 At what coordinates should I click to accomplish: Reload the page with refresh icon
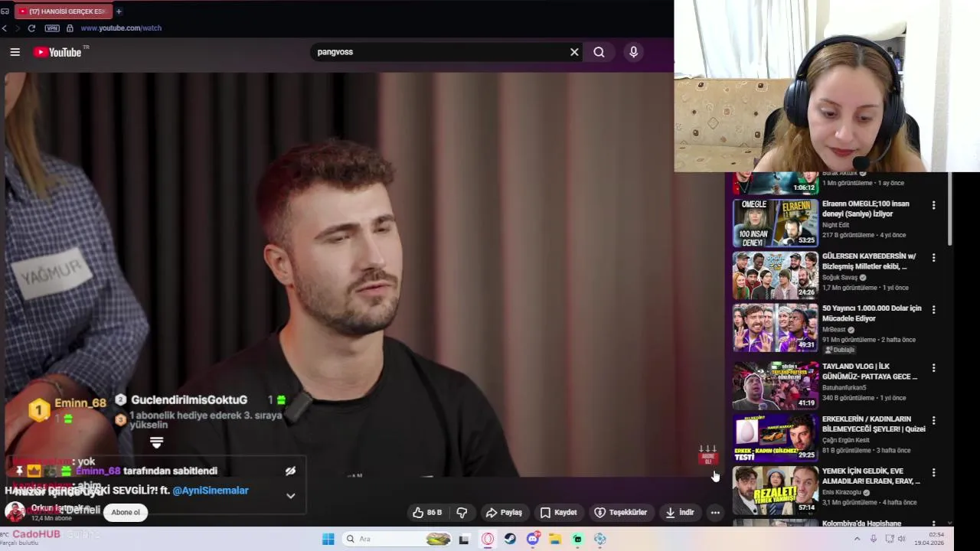[x=31, y=28]
